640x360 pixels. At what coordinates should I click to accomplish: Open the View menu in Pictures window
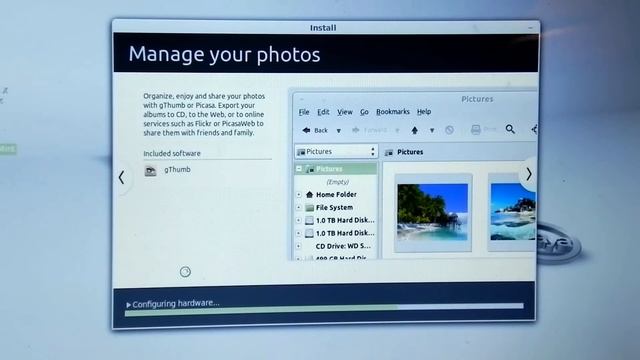(x=344, y=112)
